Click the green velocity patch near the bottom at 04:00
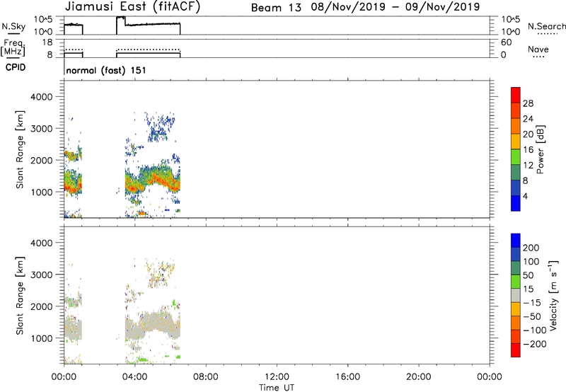The width and height of the screenshot is (566, 392). [x=142, y=359]
